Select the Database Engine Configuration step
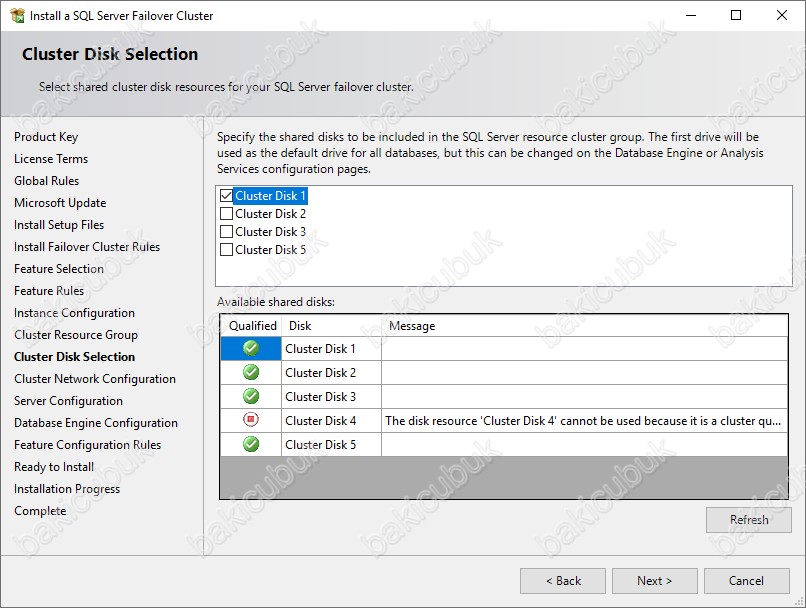This screenshot has width=806, height=608. tap(96, 423)
